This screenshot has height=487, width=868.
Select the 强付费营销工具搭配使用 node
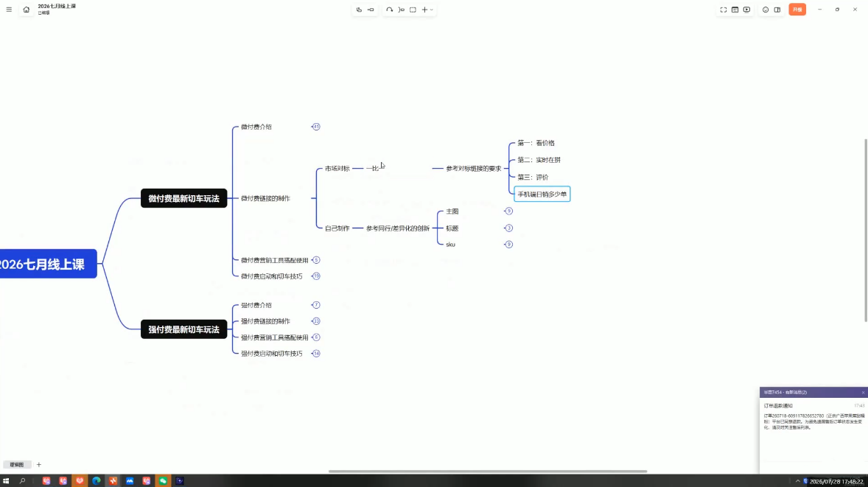click(x=275, y=337)
